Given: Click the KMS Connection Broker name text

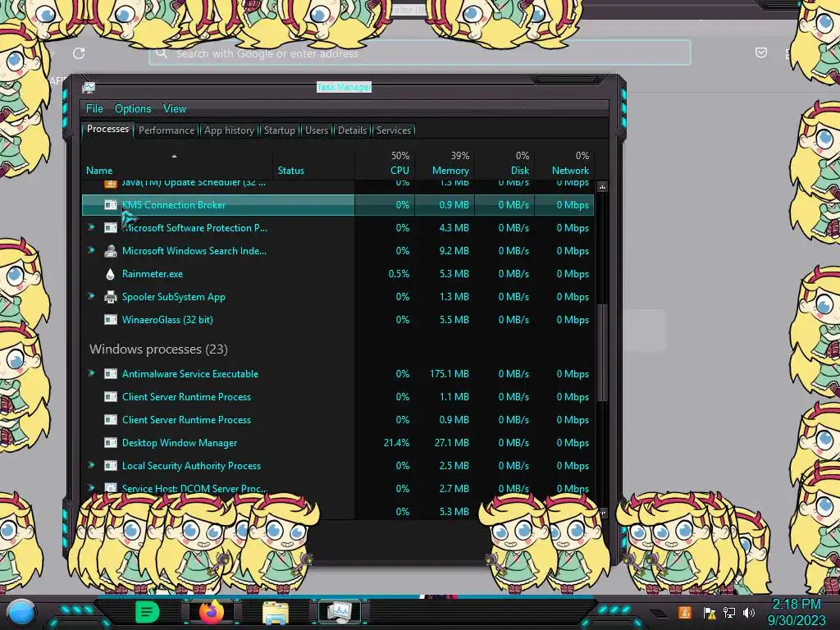Looking at the screenshot, I should pos(174,204).
